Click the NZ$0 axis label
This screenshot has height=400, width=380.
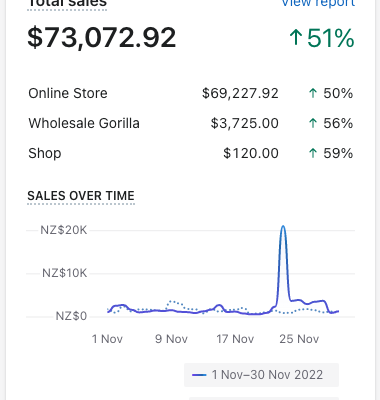71,316
